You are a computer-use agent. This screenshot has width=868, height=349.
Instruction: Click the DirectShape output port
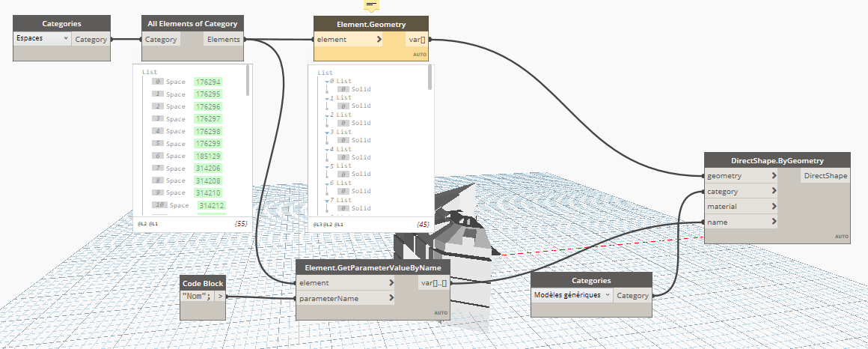tap(825, 176)
